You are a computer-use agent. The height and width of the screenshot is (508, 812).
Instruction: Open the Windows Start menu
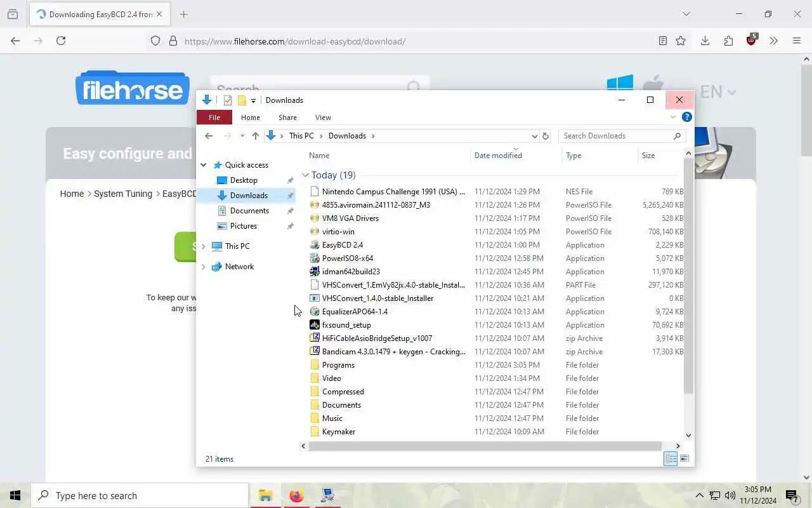click(15, 495)
